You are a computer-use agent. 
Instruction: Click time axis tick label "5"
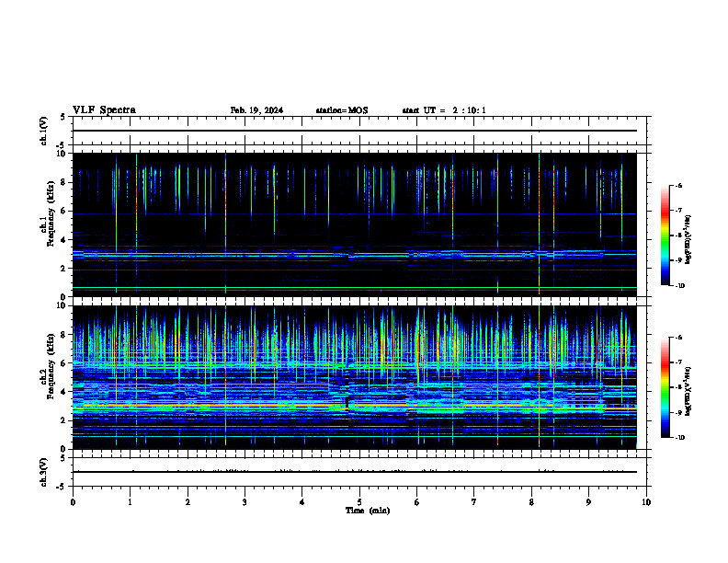pos(359,502)
